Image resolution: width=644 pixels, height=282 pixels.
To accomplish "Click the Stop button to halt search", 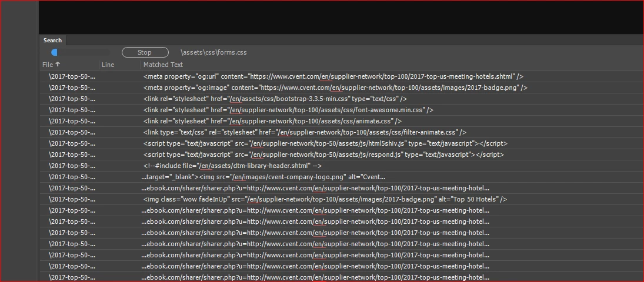I will click(145, 52).
